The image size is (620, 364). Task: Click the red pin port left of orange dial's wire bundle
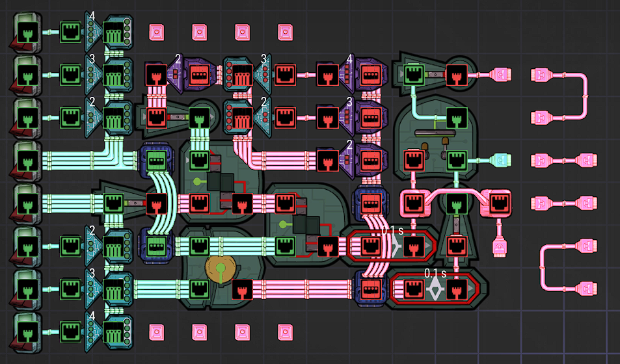[x=242, y=289]
